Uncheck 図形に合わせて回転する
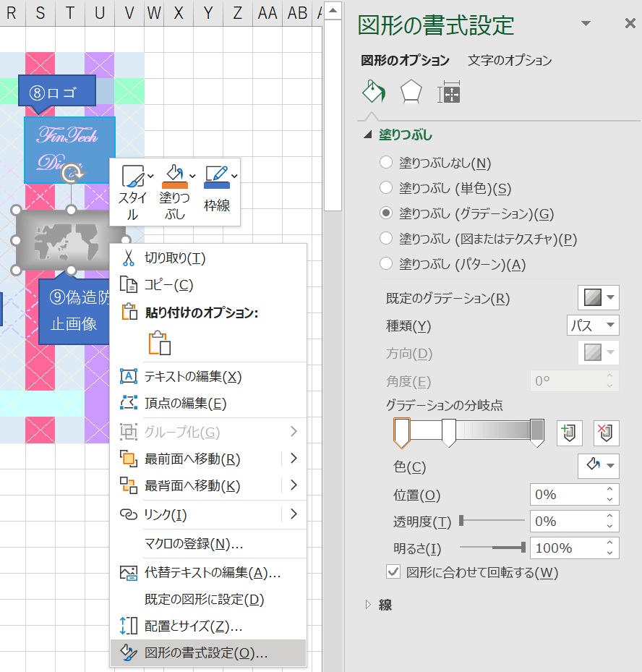 point(393,571)
